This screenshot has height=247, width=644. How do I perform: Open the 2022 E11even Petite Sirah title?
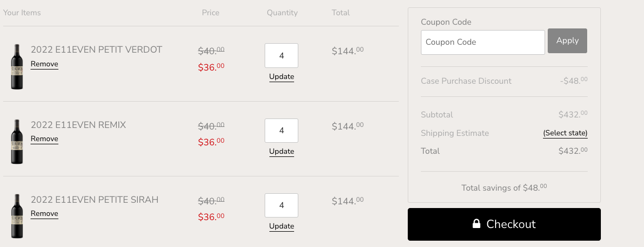(x=95, y=200)
